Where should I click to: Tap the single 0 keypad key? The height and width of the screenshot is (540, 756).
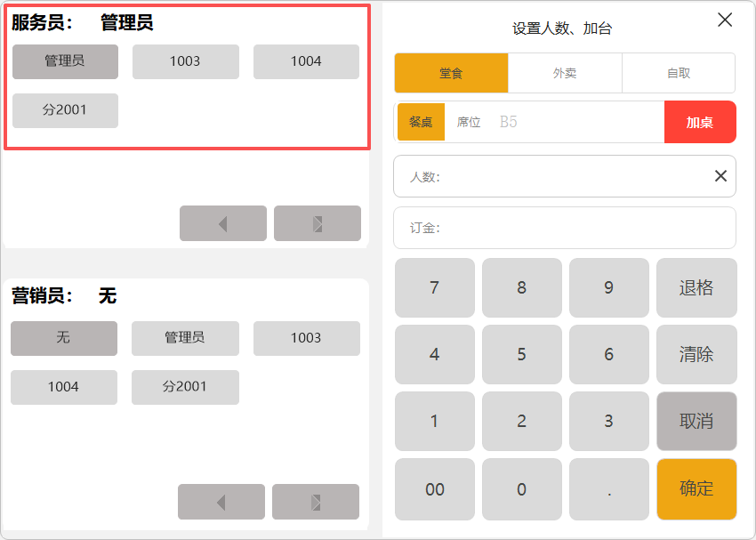[522, 489]
